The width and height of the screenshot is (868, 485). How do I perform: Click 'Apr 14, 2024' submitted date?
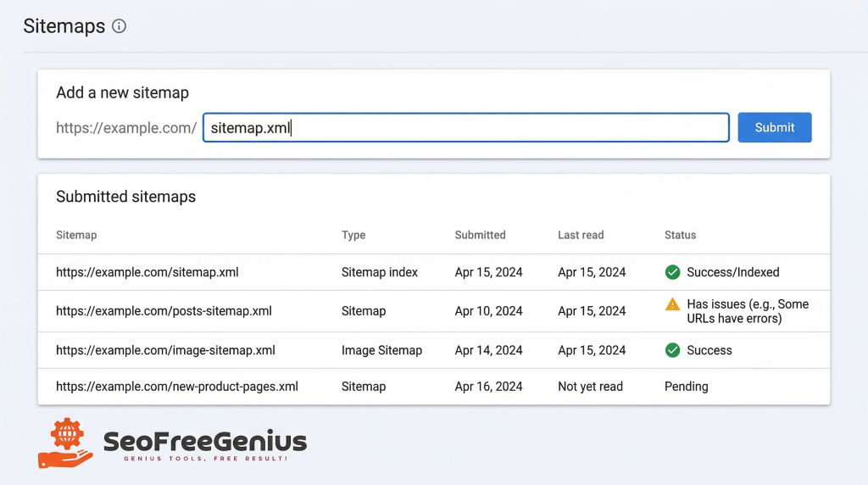coord(489,350)
